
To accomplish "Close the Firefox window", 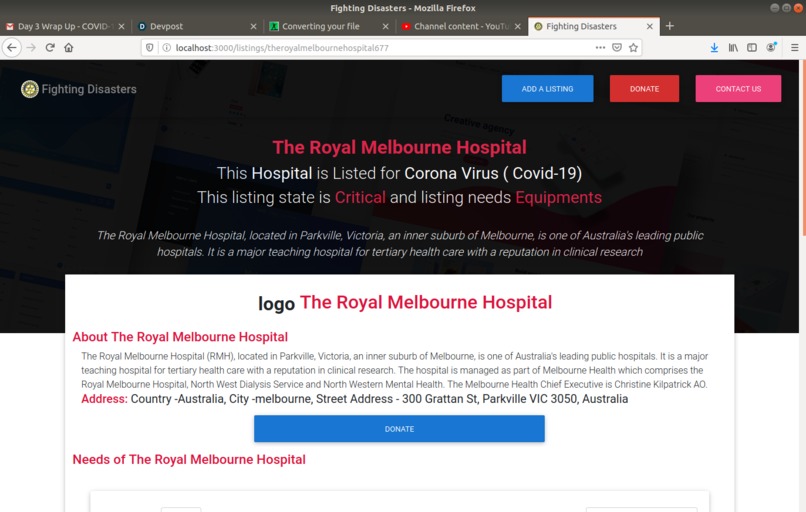I will click(x=799, y=8).
